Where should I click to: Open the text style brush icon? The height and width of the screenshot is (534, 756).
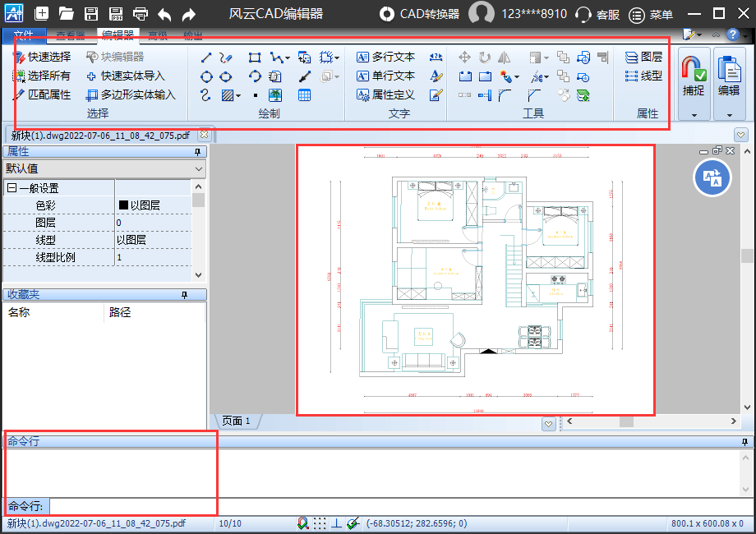pos(436,76)
